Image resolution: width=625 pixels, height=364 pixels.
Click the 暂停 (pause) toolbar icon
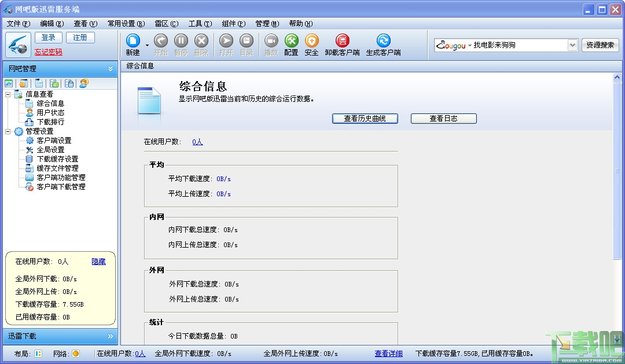181,41
